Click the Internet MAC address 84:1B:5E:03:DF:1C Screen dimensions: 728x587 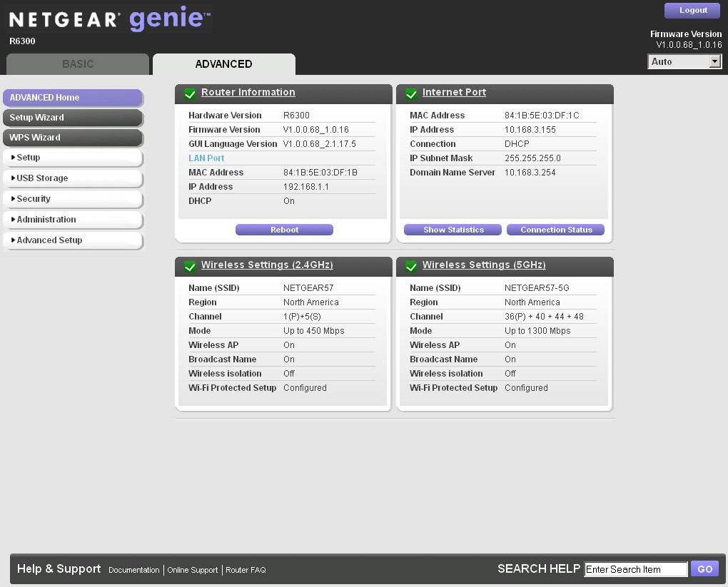(x=542, y=116)
